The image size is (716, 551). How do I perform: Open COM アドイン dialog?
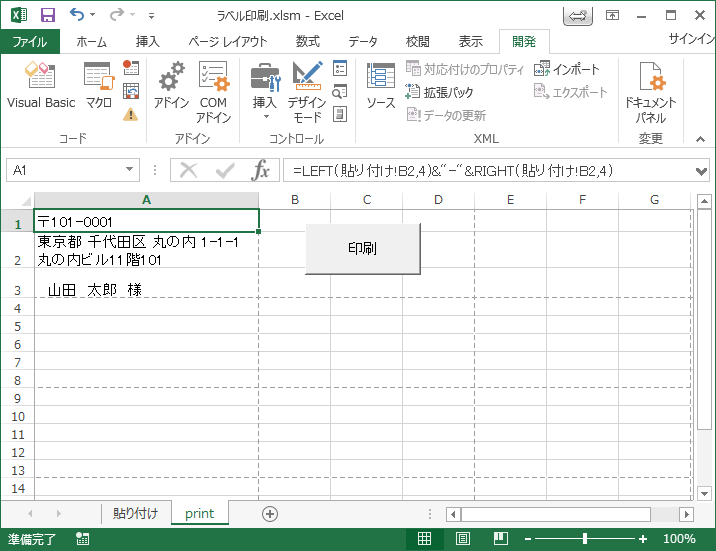(213, 92)
